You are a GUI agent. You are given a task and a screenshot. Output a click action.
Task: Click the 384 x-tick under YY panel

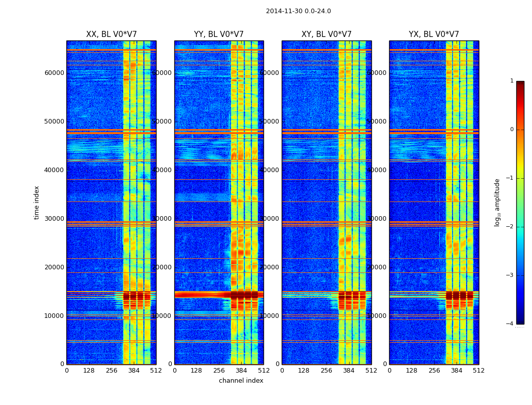[x=241, y=371]
